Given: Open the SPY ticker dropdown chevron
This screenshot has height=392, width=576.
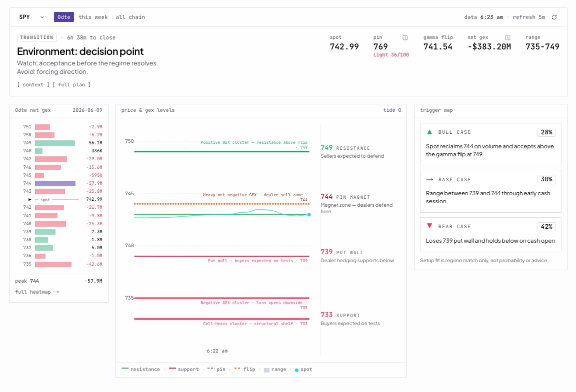Looking at the screenshot, I should [42, 17].
